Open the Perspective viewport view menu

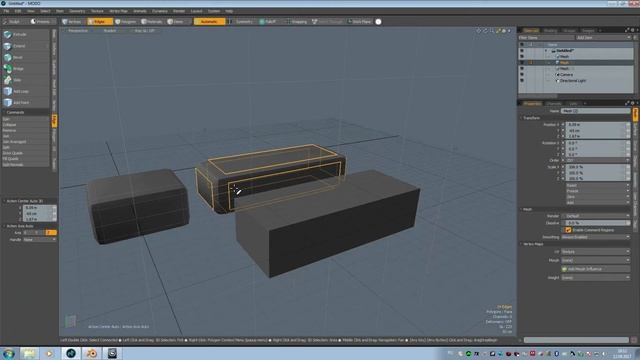(x=78, y=31)
